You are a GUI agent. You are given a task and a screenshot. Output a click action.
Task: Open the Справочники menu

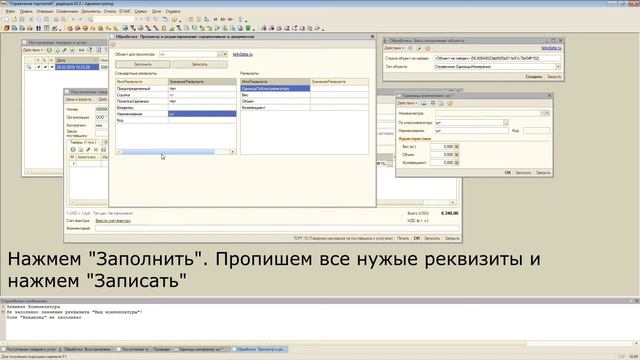(x=67, y=11)
